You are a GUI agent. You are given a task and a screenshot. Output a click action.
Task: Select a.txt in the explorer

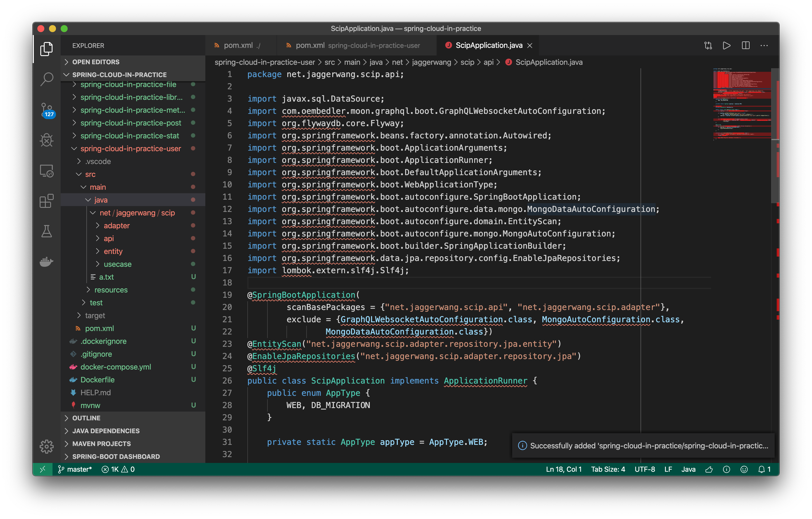click(106, 277)
